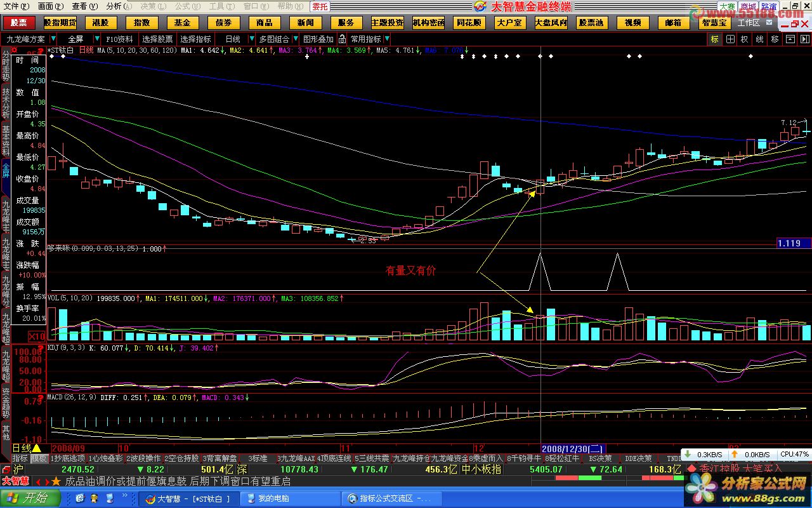Screen dimensions: 812x508
Task: Click the grid crosshair 田 icon
Action: tap(730, 39)
